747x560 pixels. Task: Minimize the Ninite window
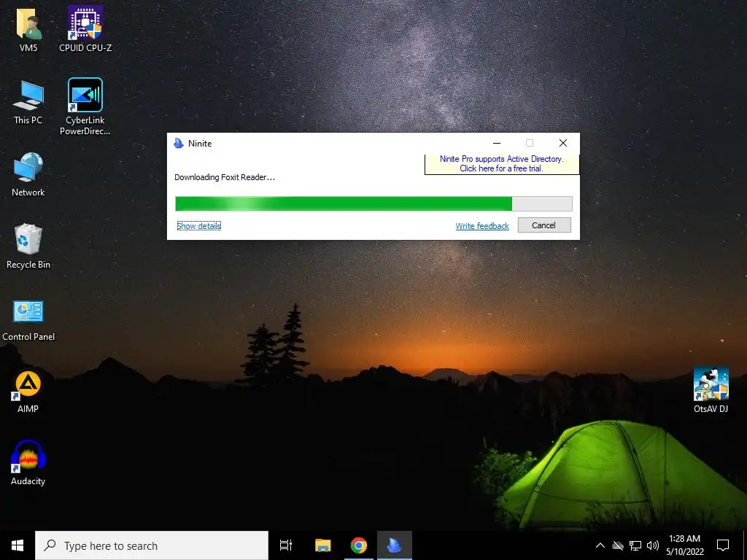coord(497,144)
